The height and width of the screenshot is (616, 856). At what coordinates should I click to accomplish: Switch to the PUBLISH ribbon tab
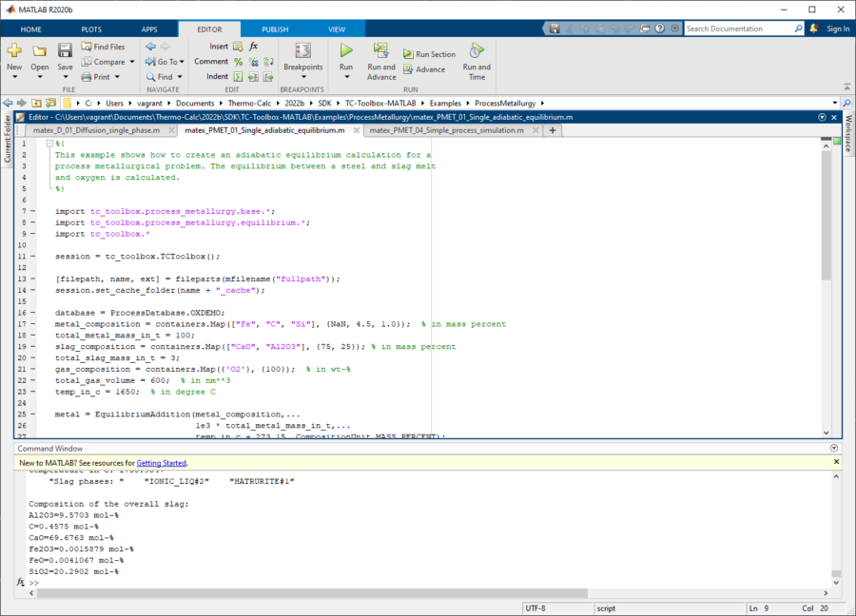tap(275, 29)
